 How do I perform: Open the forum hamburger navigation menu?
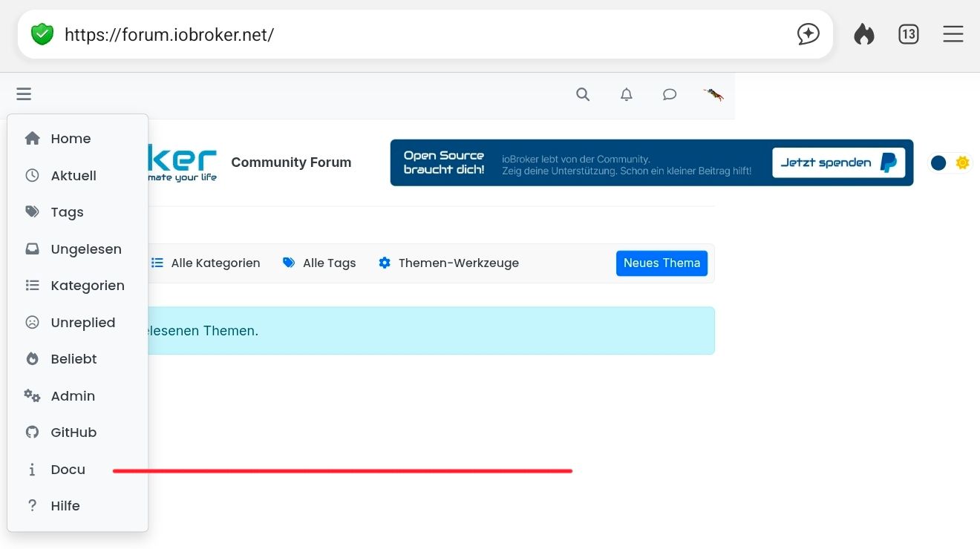[x=24, y=94]
